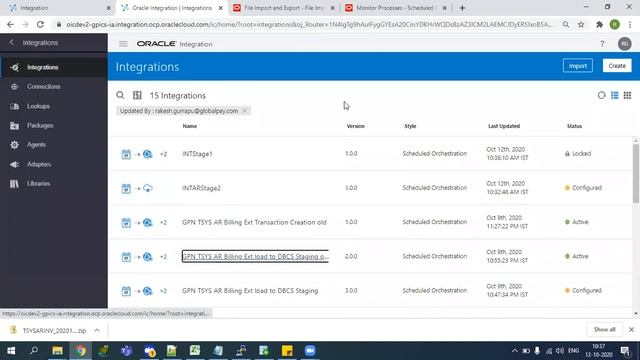Click the Locked status of INTStage1
Screen dimensions: 640x360
point(578,154)
